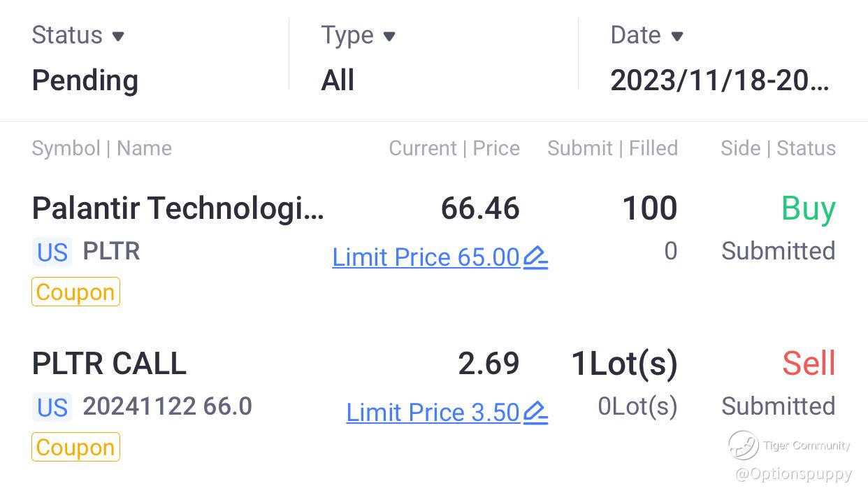Open the Date filter dropdown arrow
Image resolution: width=868 pixels, height=493 pixels.
(x=677, y=36)
